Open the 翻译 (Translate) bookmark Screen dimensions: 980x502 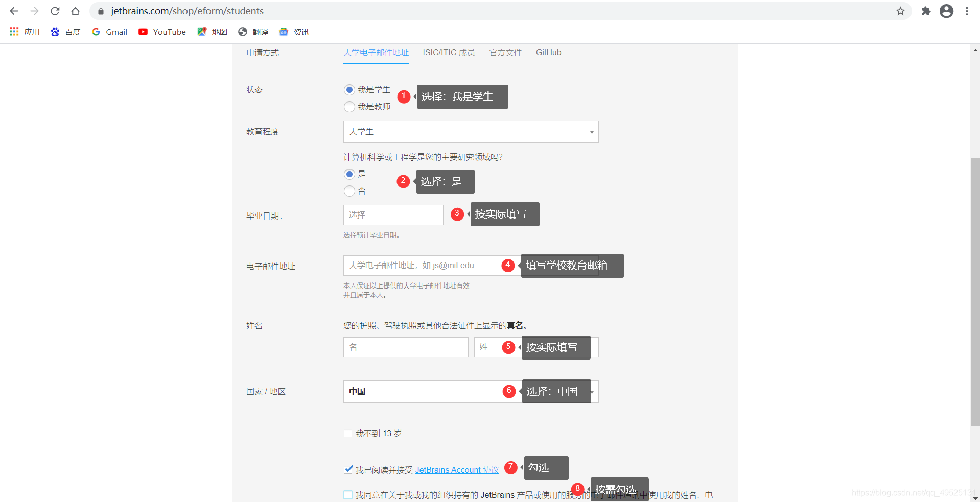pyautogui.click(x=253, y=32)
